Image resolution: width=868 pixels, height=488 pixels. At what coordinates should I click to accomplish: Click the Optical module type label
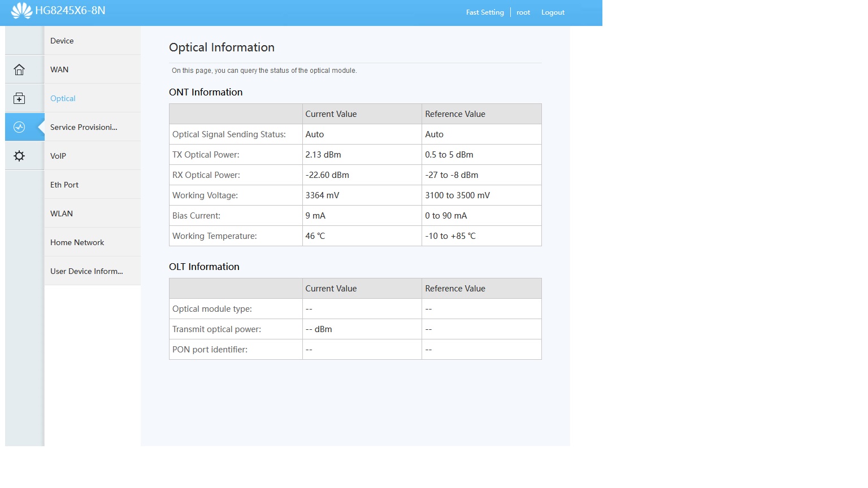[212, 309]
